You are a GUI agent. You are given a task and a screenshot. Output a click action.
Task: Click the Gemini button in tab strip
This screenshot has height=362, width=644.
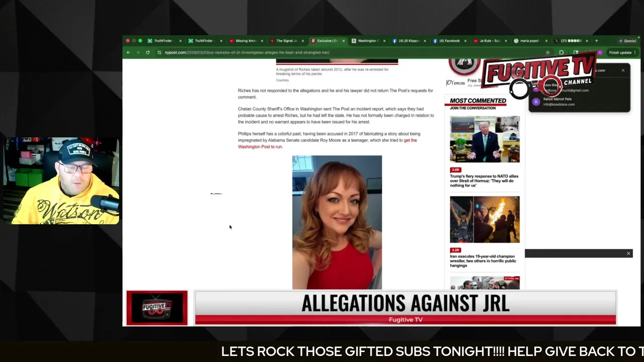point(627,41)
